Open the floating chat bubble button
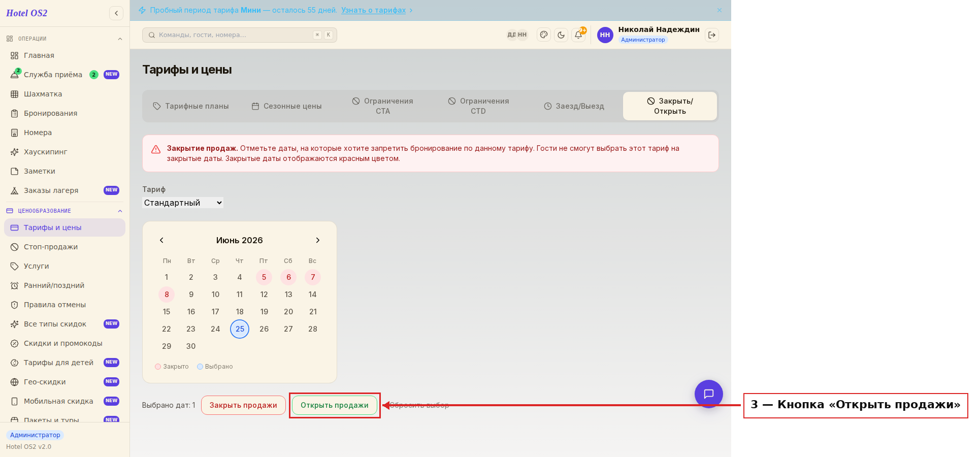 point(709,394)
